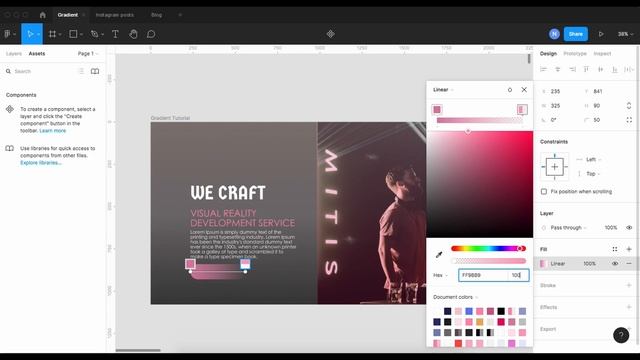
Task: Open independent corners icon
Action: pyautogui.click(x=629, y=120)
